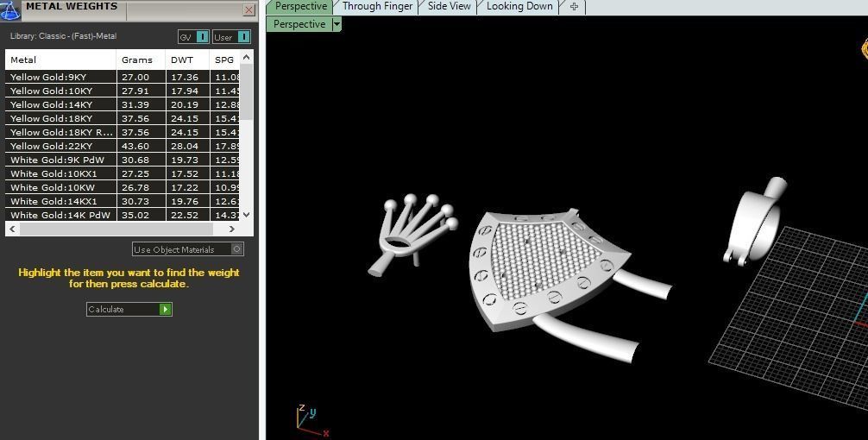
Task: Click the SPG column header
Action: [224, 60]
